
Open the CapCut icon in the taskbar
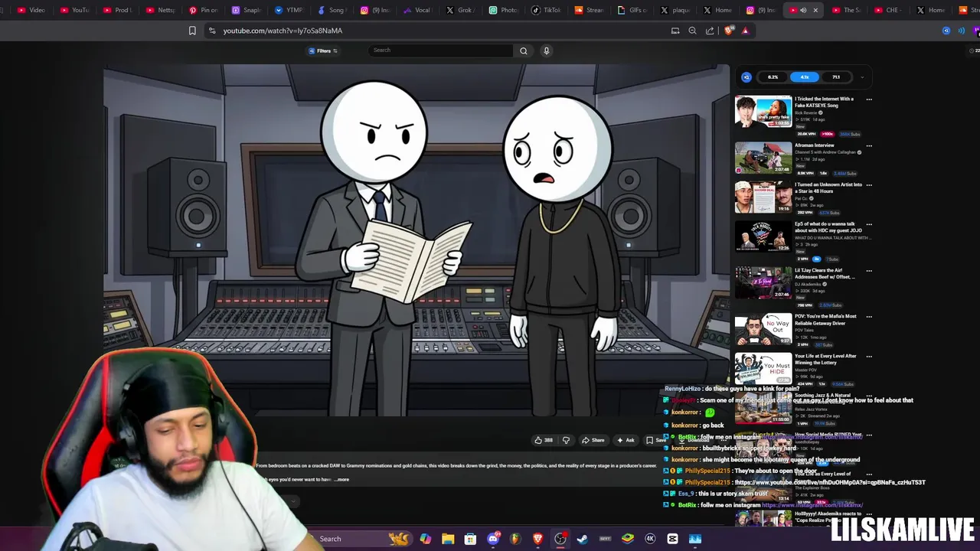[672, 539]
